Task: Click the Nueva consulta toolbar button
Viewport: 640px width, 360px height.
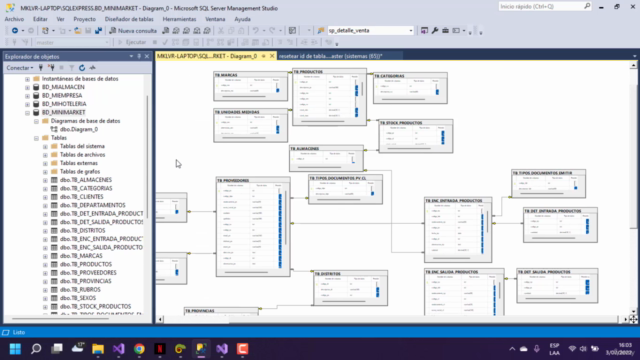Action: click(x=133, y=31)
